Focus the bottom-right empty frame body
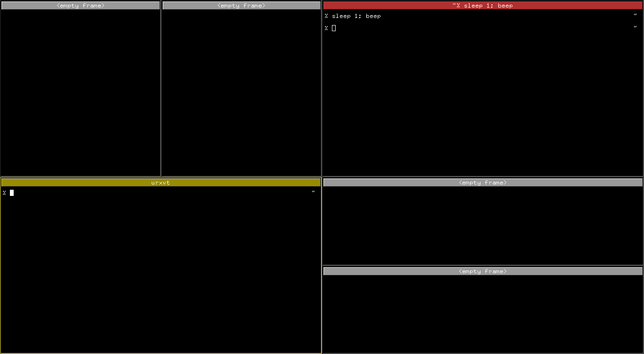This screenshot has width=644, height=354. point(482,313)
